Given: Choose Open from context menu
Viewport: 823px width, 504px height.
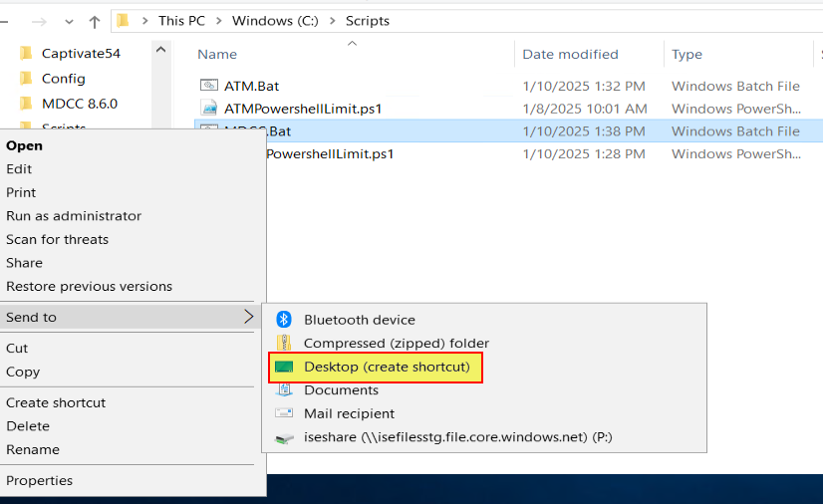Looking at the screenshot, I should [x=24, y=145].
